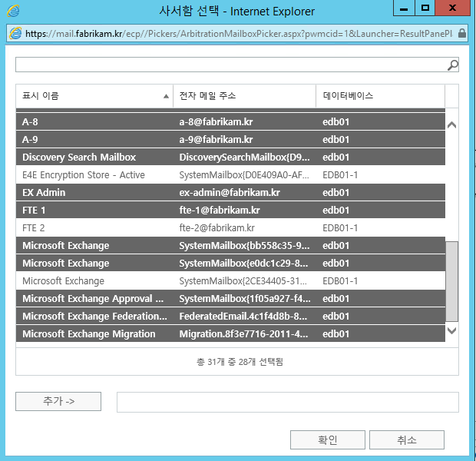Select Microsoft Exchange Migration row
This screenshot has width=476, height=461.
tap(230, 333)
